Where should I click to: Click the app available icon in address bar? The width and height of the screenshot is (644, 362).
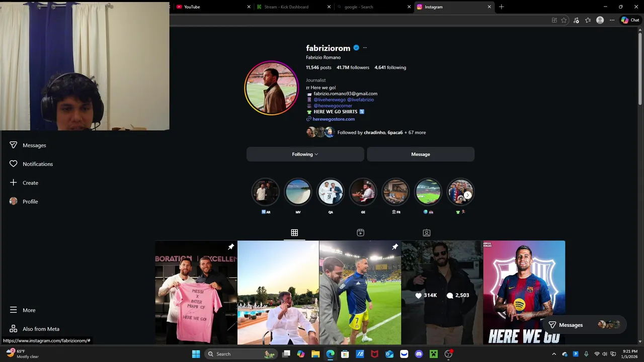pos(554,20)
